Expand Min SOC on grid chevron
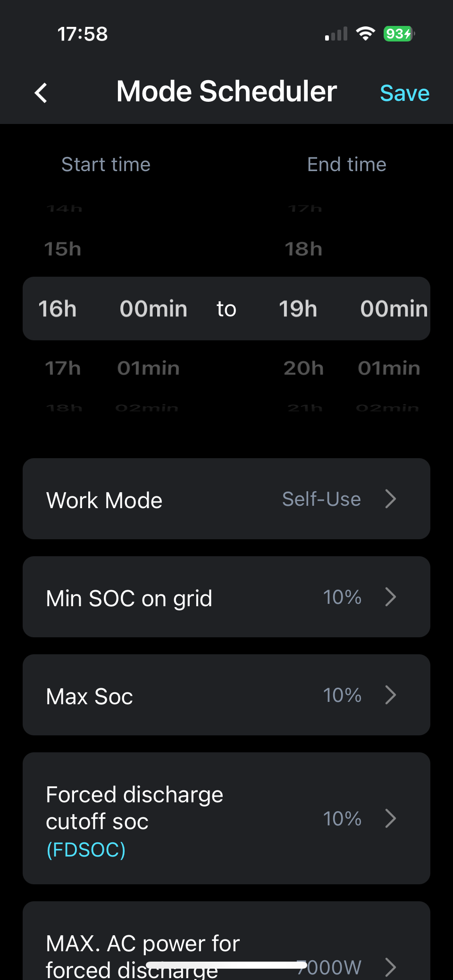 [x=390, y=597]
